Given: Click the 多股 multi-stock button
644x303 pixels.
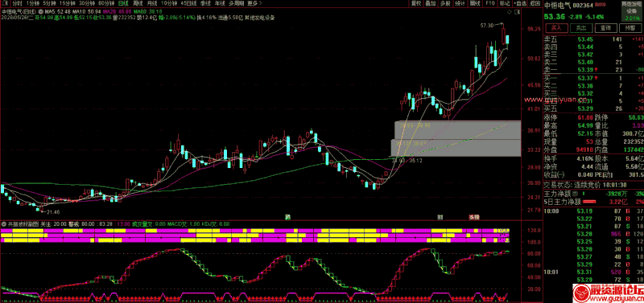Looking at the screenshot, I should [445, 4].
